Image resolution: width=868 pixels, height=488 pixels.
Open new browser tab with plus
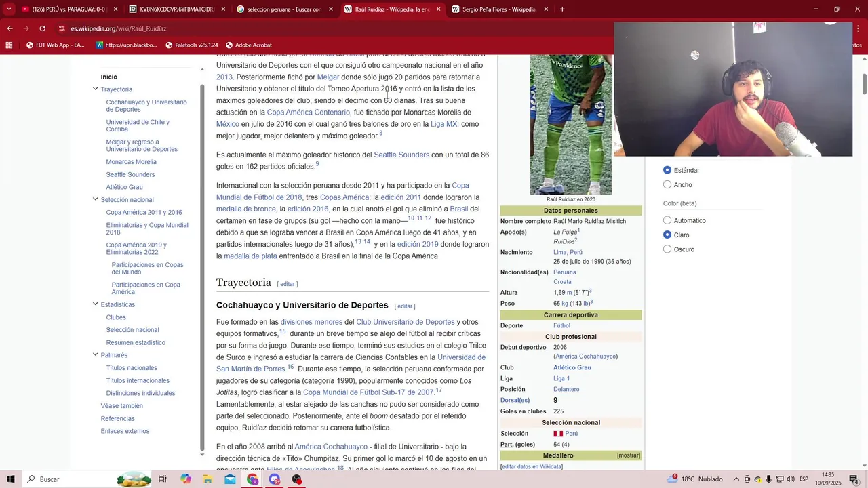[x=562, y=9]
